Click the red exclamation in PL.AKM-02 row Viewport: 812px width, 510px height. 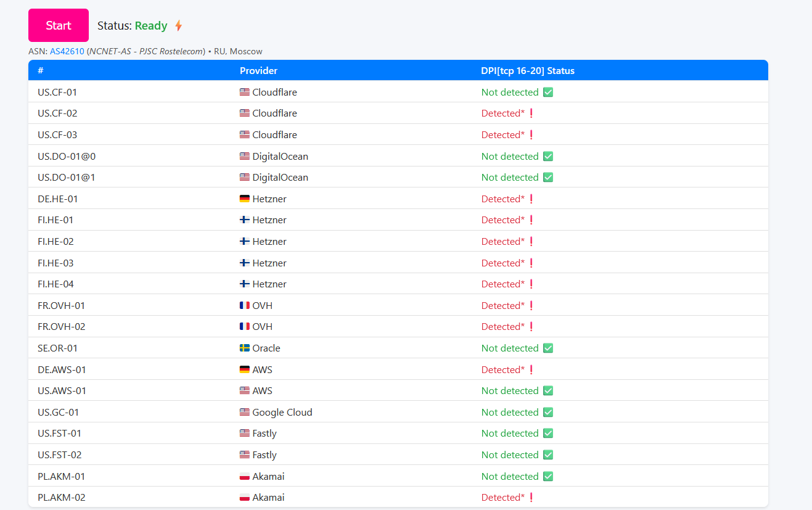pos(531,498)
